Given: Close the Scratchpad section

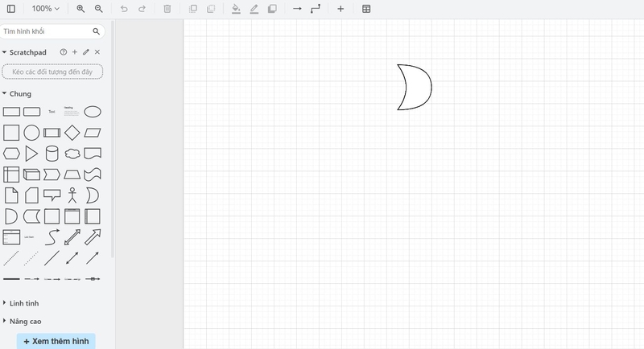Looking at the screenshot, I should [x=97, y=52].
